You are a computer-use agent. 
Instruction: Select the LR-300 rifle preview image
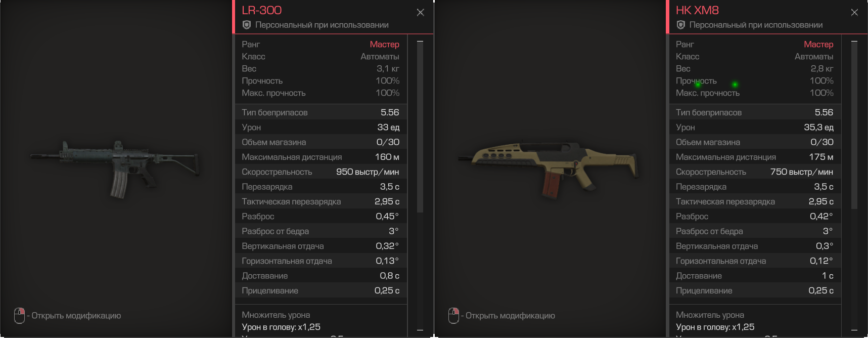(x=115, y=169)
